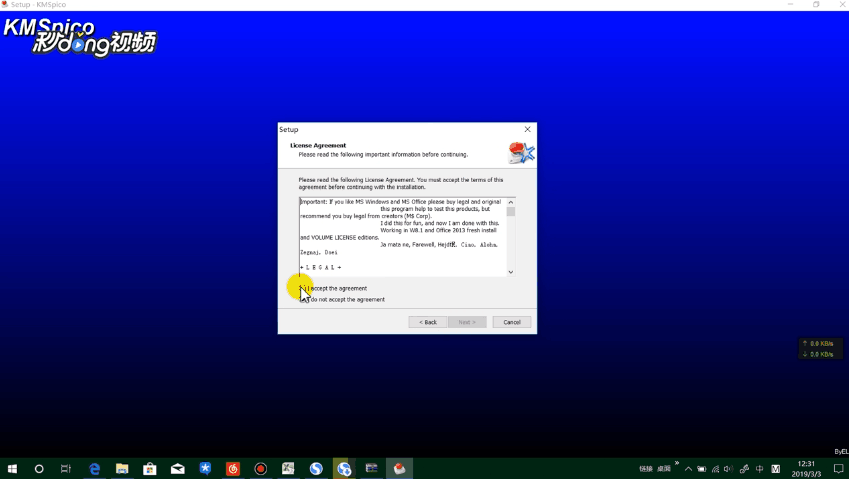Open the clock and date flyout
849x479 pixels.
(x=806, y=468)
